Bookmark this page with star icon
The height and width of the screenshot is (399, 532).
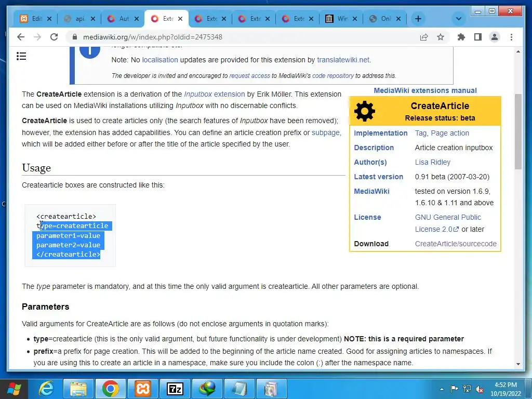coord(441,37)
